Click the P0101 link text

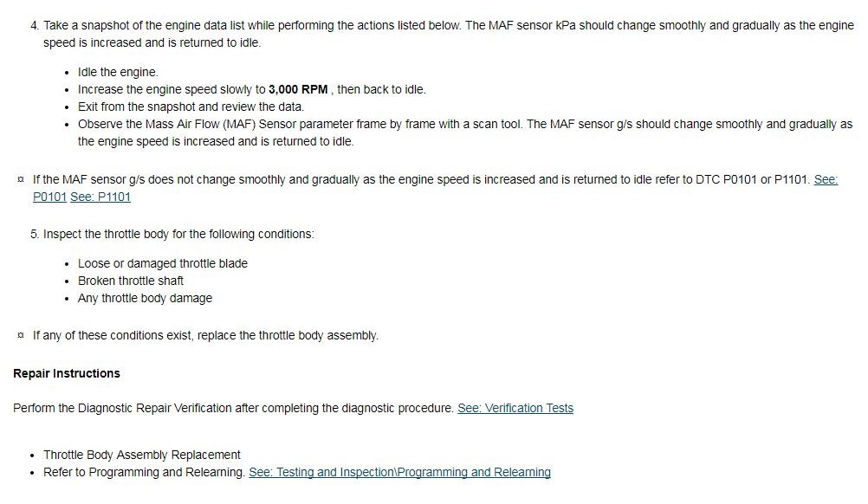click(x=49, y=197)
